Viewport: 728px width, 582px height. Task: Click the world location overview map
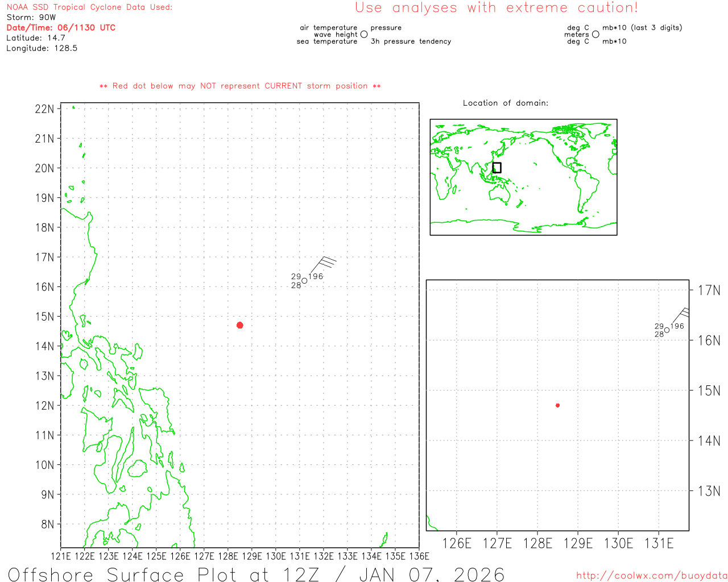(x=523, y=177)
